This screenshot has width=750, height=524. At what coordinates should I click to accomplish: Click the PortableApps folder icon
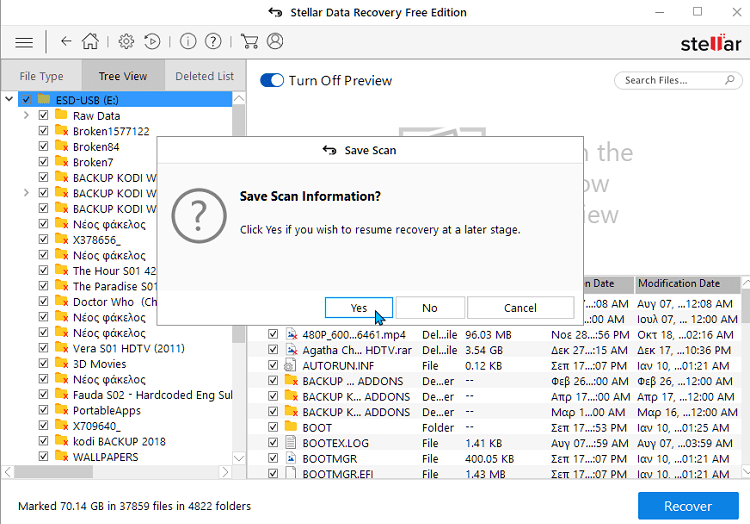[x=61, y=410]
